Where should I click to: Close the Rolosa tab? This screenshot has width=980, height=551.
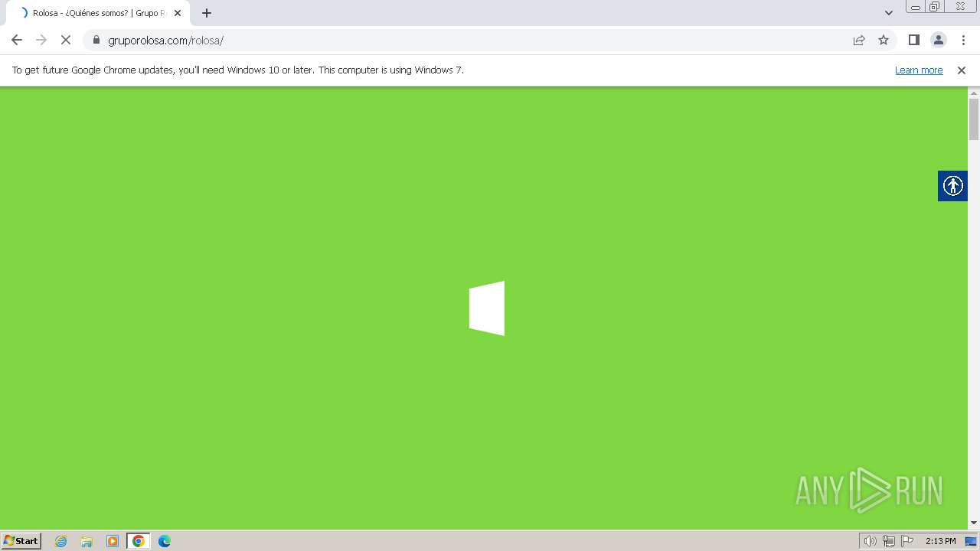(x=178, y=13)
